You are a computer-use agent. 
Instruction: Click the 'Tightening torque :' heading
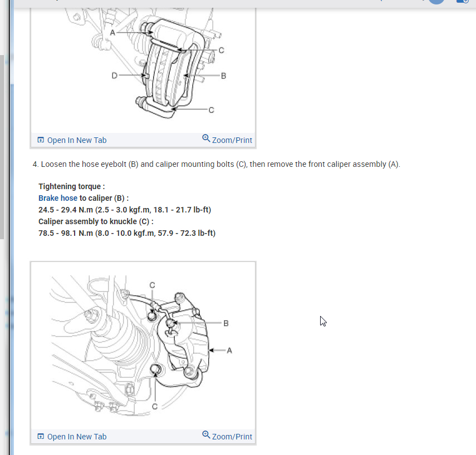tap(72, 186)
